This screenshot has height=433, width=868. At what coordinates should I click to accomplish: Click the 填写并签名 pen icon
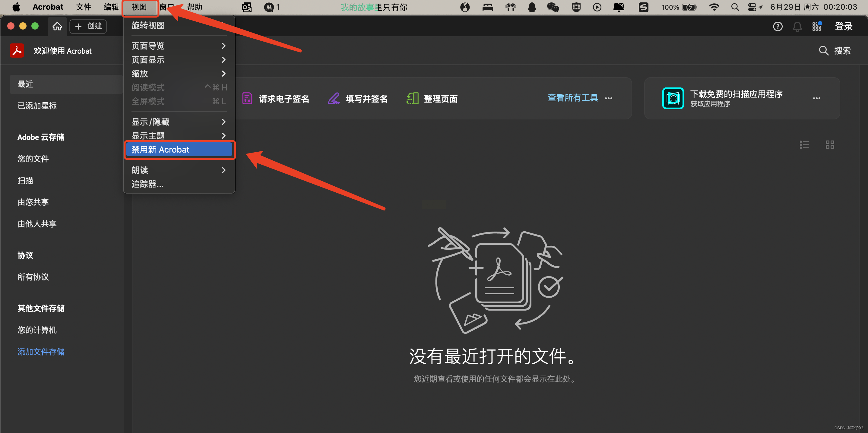(334, 98)
